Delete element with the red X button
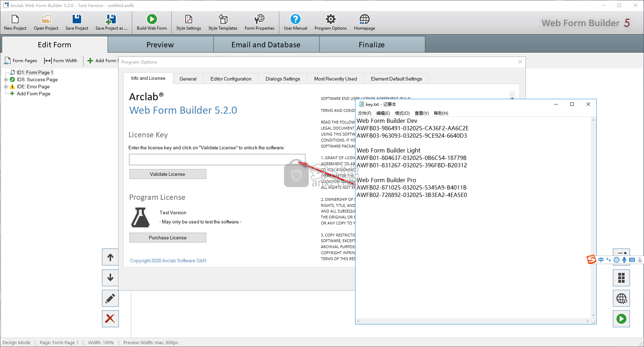 coord(110,319)
